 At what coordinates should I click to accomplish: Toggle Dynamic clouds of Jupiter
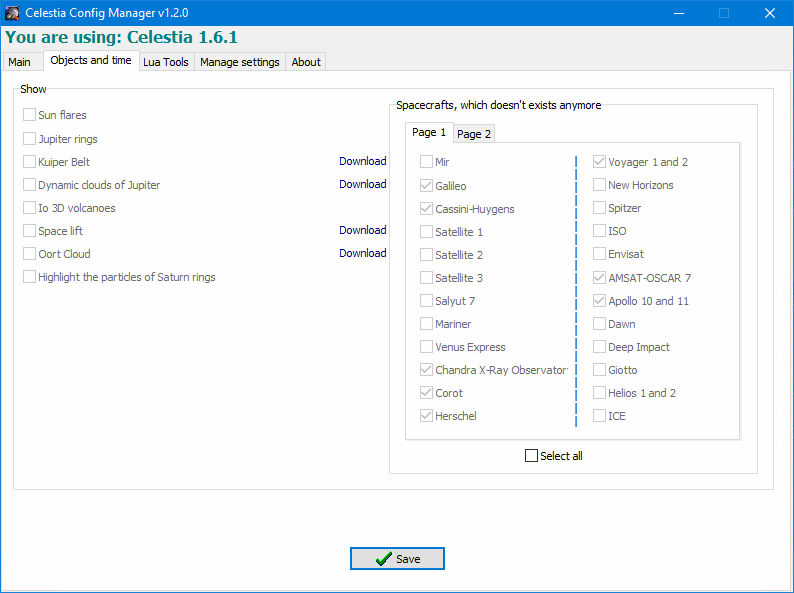point(29,185)
